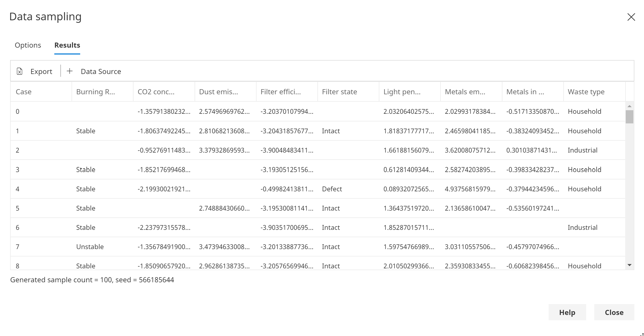The image size is (644, 336).
Task: Click the X to dismiss Data sampling dialog
Action: click(x=631, y=17)
